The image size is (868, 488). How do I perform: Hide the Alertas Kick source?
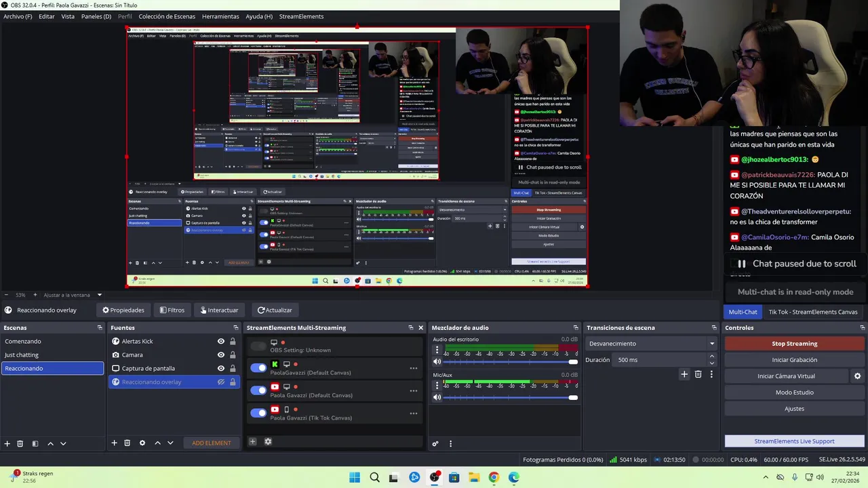(220, 342)
